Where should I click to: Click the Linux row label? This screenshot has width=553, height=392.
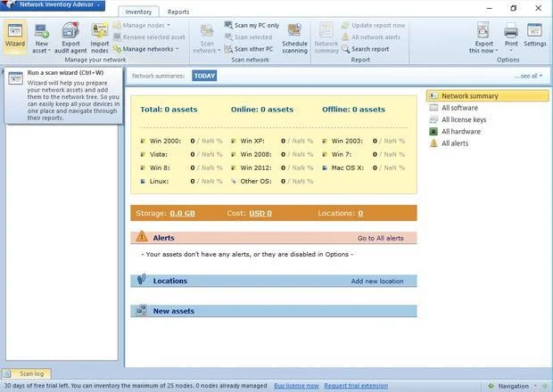tap(159, 181)
